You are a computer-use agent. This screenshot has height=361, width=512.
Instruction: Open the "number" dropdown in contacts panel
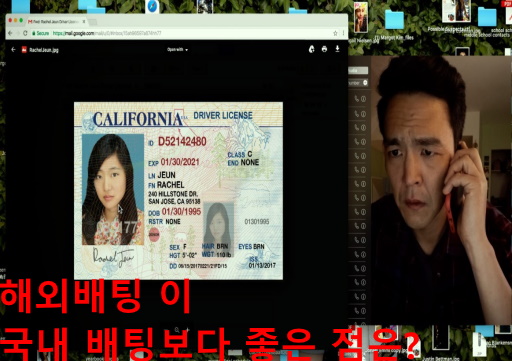coord(358,83)
